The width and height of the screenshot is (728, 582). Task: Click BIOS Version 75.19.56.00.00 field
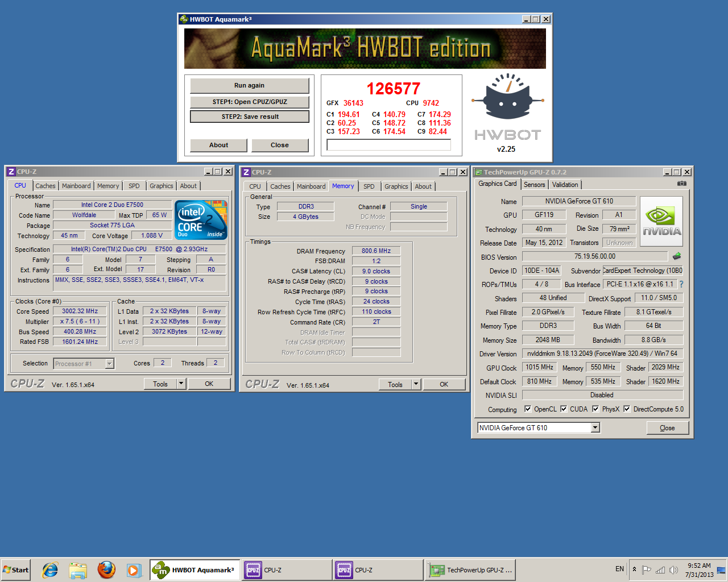pyautogui.click(x=595, y=256)
